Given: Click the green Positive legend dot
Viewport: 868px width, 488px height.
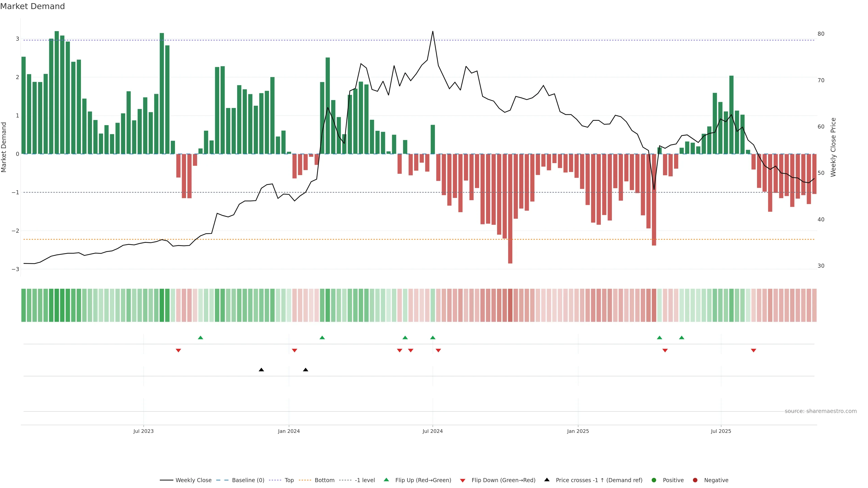Looking at the screenshot, I should click(654, 480).
